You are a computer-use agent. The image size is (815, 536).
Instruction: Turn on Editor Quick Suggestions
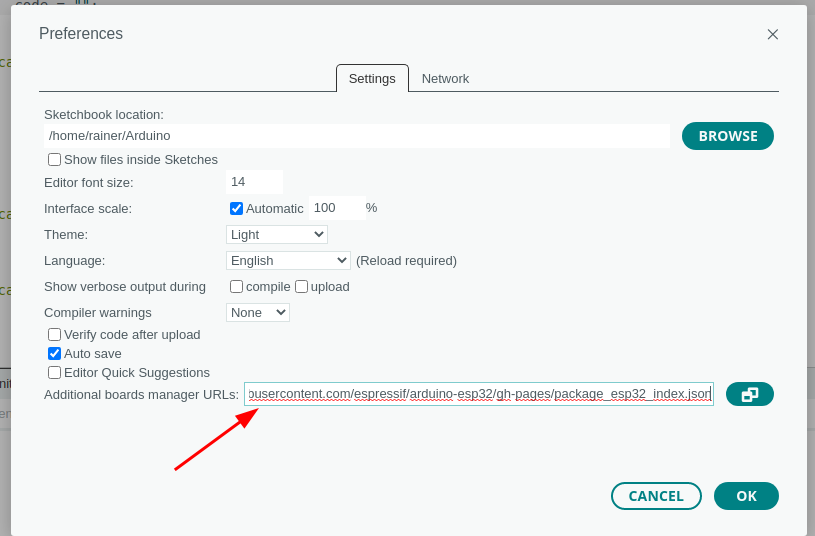point(55,373)
